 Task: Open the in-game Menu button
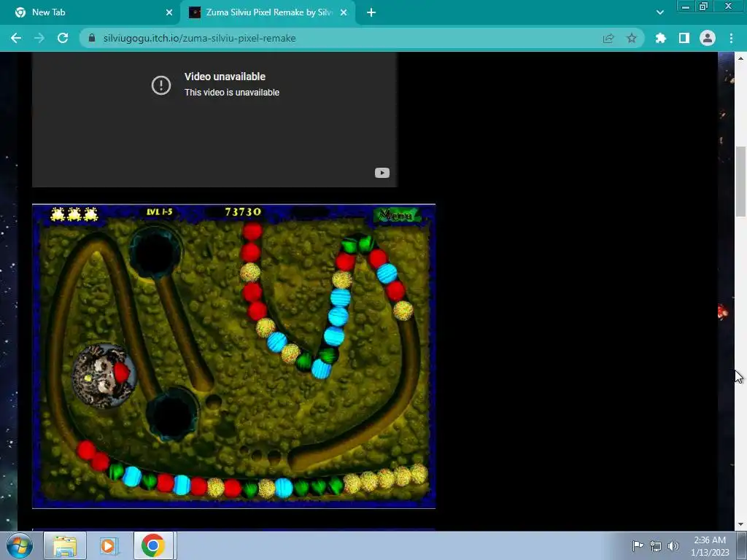pyautogui.click(x=398, y=215)
